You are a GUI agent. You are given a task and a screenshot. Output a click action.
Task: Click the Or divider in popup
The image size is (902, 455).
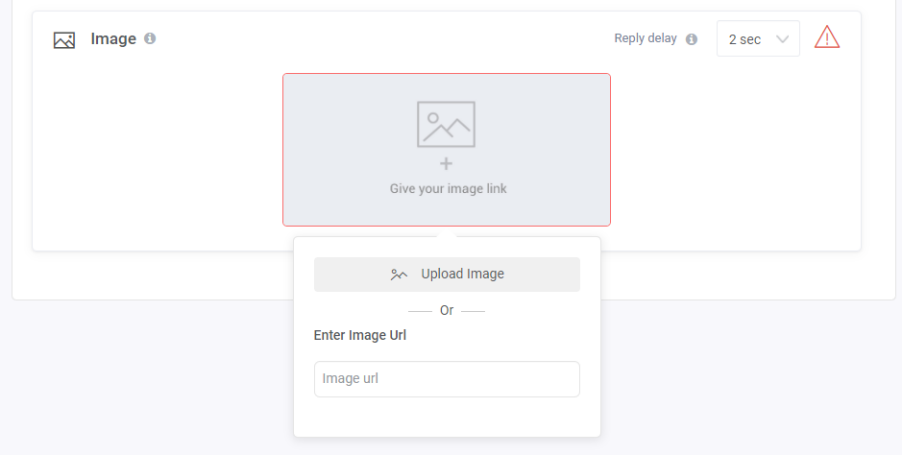pyautogui.click(x=446, y=311)
